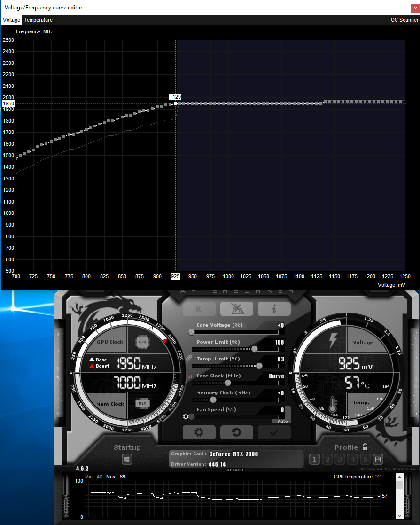The height and width of the screenshot is (525, 420).
Task: Click the Temp. Limit value 83
Action: click(x=281, y=359)
